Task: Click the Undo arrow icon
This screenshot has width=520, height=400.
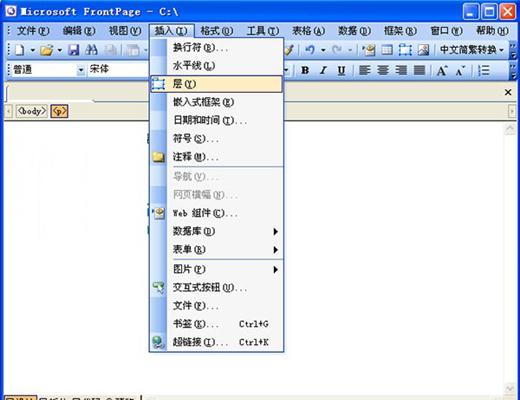Action: [310, 50]
